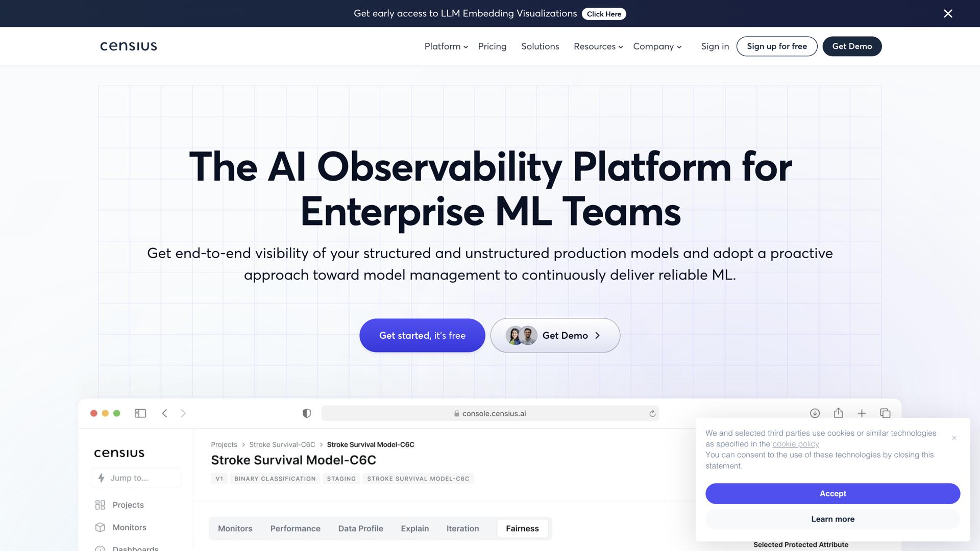This screenshot has height=551, width=980.
Task: Select the Performance tab
Action: point(295,529)
